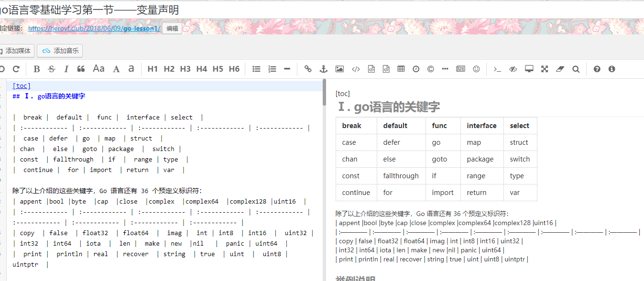Click the redo arrow icon
The width and height of the screenshot is (644, 281).
click(16, 69)
